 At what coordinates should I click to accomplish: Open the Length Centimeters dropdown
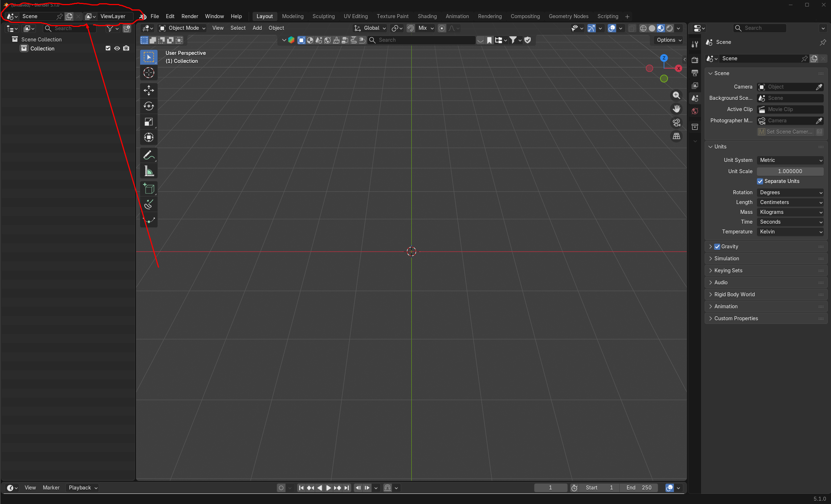(x=790, y=202)
